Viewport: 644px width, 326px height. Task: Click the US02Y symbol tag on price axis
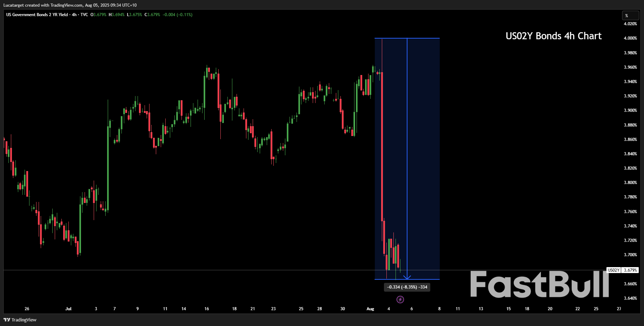[x=613, y=270]
